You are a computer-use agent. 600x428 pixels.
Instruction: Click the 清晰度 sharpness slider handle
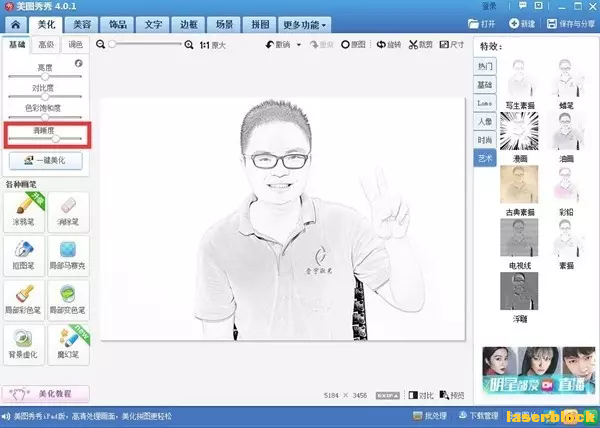click(56, 139)
